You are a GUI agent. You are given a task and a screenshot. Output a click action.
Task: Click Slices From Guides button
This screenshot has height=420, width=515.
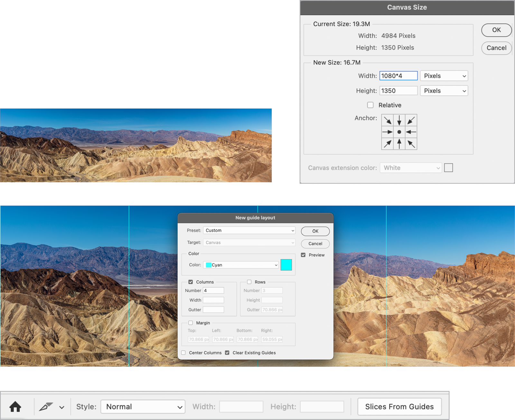click(399, 407)
